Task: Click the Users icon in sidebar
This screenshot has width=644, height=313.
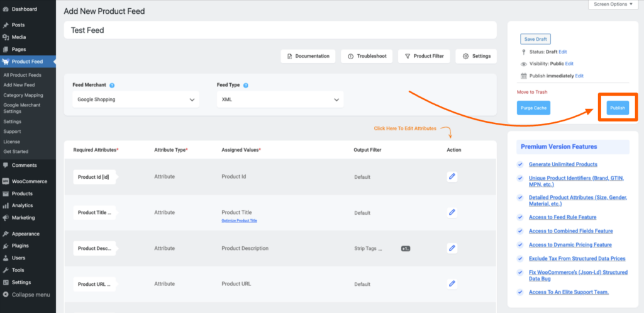Action: point(6,258)
